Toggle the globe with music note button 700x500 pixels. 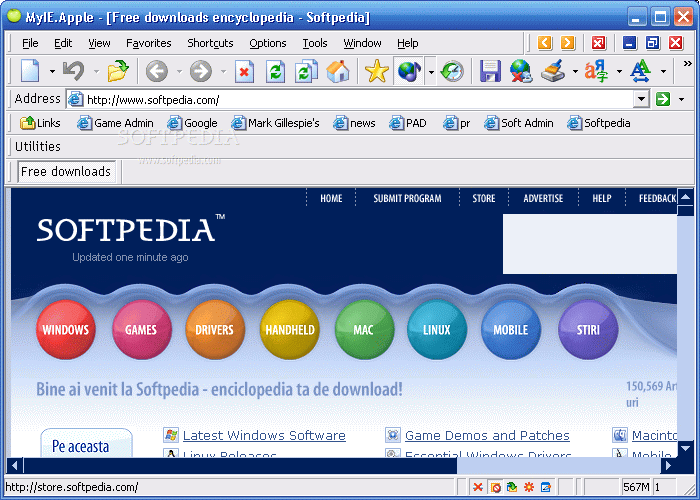pyautogui.click(x=409, y=71)
